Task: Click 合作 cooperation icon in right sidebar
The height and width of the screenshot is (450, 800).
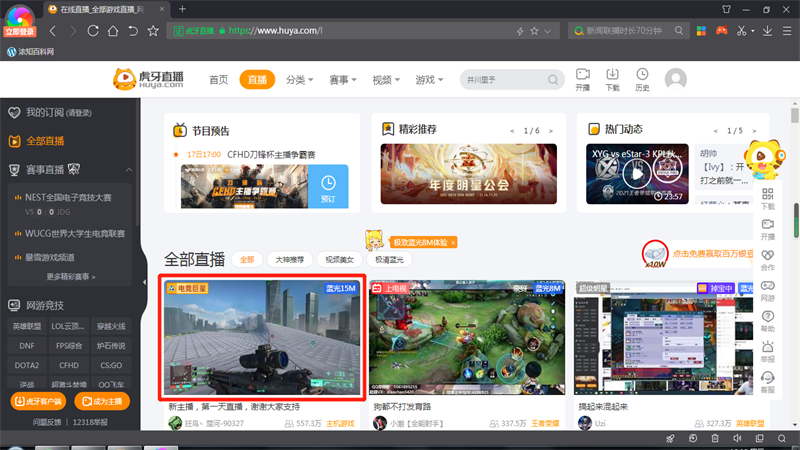Action: [x=767, y=260]
